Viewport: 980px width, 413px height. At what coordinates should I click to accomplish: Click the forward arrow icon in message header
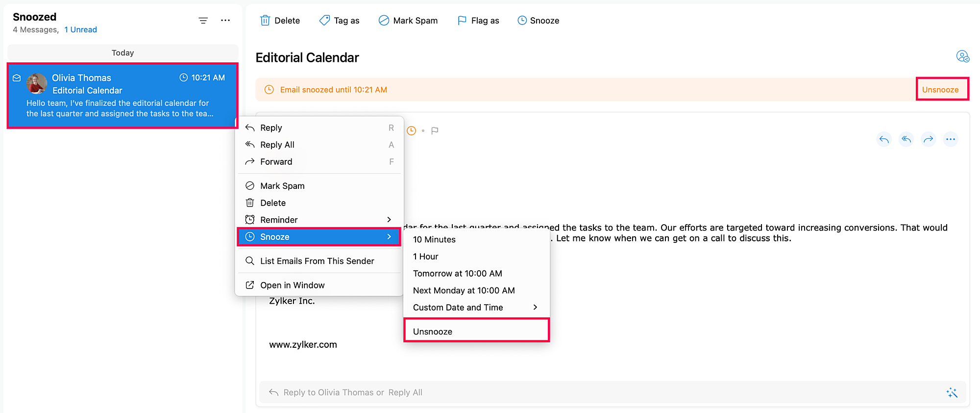928,139
